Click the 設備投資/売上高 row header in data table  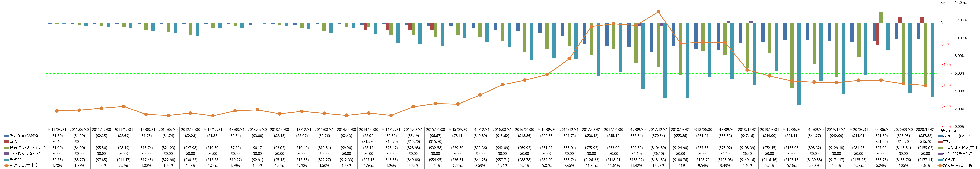click(x=24, y=166)
